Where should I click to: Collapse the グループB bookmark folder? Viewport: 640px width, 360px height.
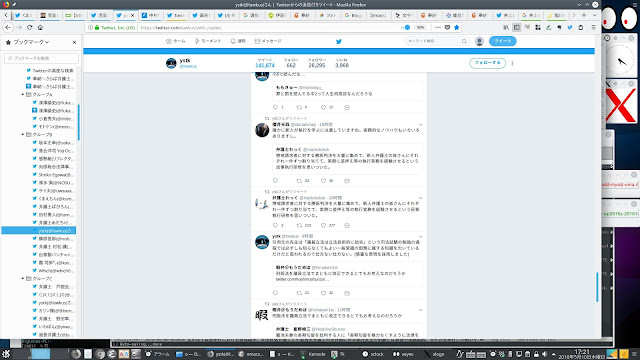click(23, 134)
